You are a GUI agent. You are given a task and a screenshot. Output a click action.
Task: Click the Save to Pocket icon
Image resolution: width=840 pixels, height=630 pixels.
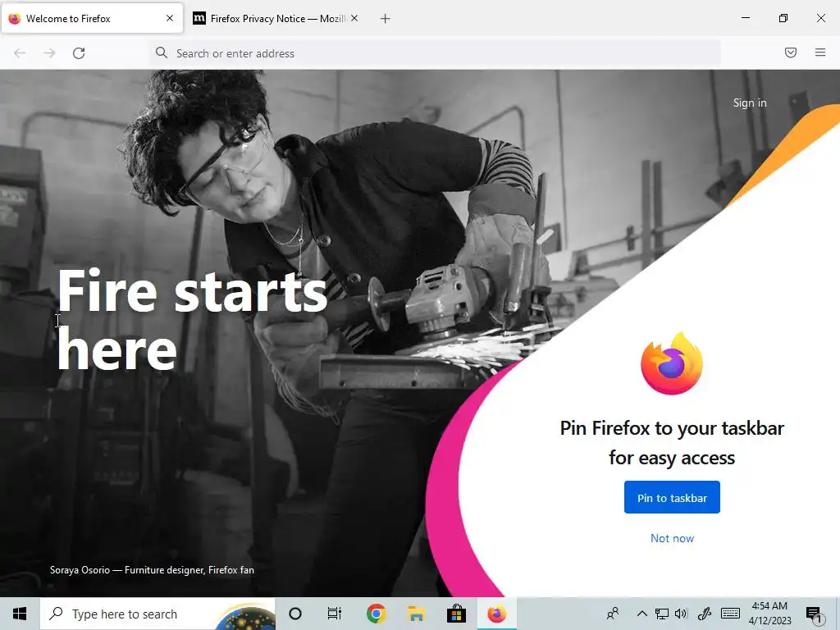(x=790, y=52)
